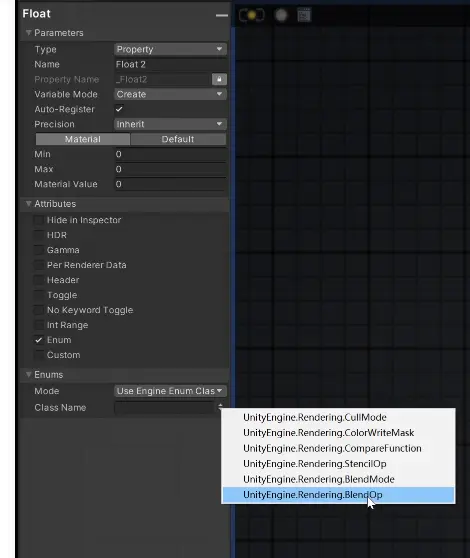Switch to the Material value tab
Screen dimensions: 470x558
tap(83, 139)
